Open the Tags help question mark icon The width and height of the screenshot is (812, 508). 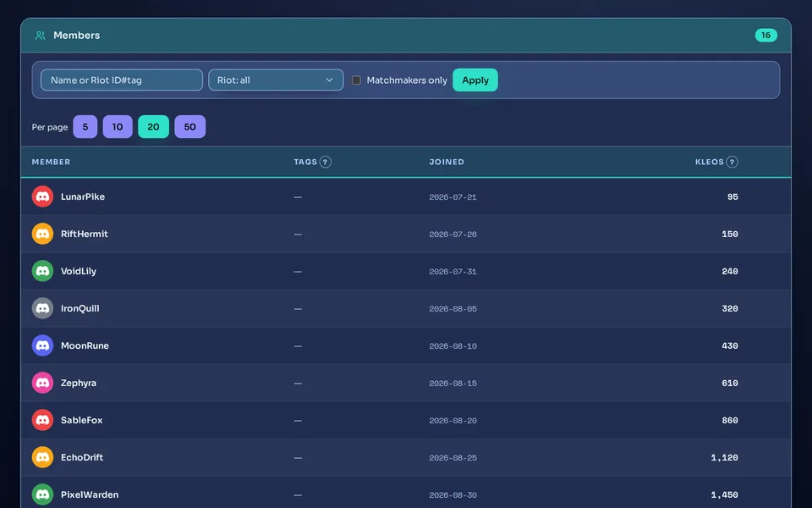[x=325, y=162]
